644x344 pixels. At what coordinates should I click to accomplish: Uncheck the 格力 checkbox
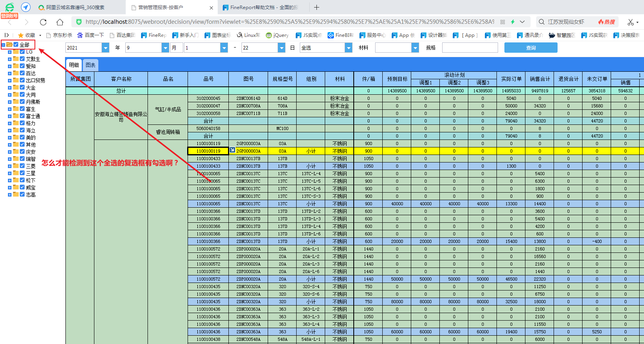pos(22,123)
